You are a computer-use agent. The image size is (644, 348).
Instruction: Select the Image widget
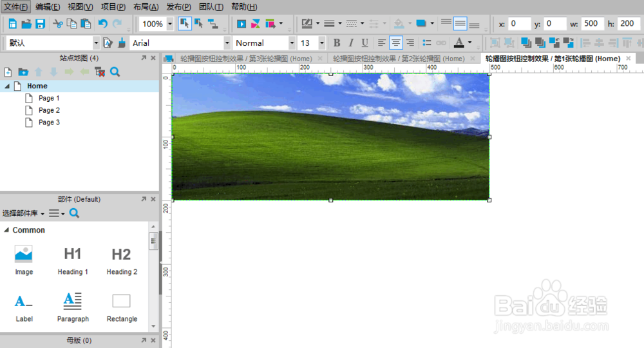[24, 260]
